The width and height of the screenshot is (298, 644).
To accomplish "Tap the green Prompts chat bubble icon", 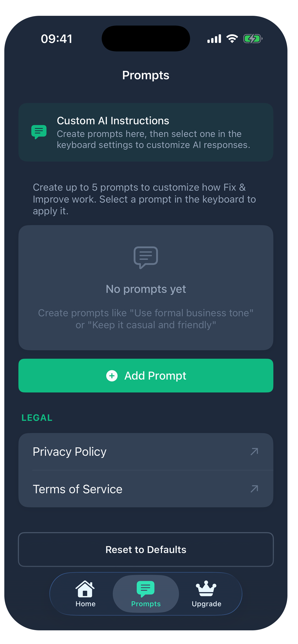I will pyautogui.click(x=145, y=589).
